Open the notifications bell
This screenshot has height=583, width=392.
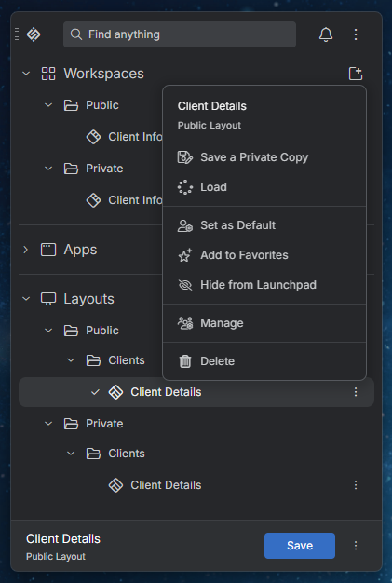coord(326,34)
